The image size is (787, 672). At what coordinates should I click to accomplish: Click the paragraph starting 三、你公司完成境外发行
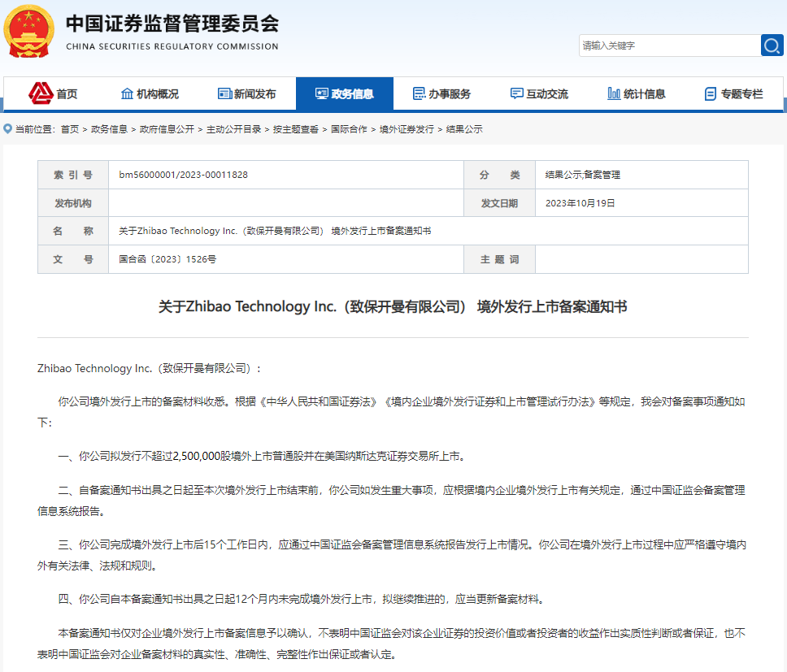coord(392,555)
